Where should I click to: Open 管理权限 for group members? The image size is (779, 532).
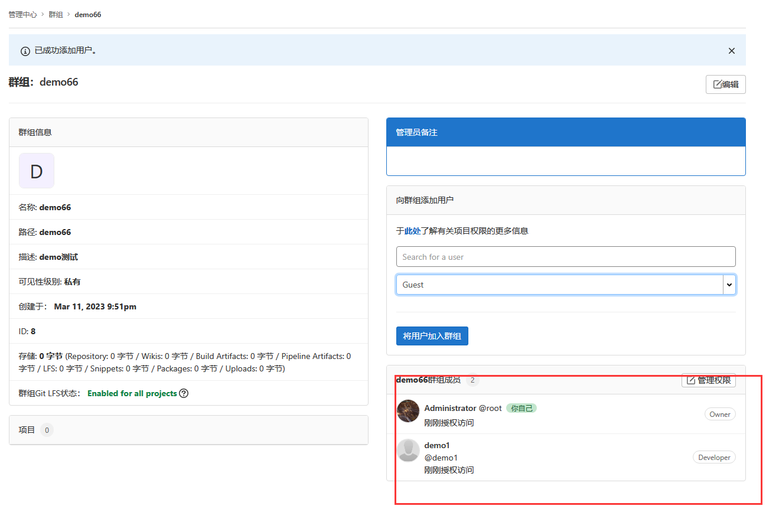pos(708,380)
